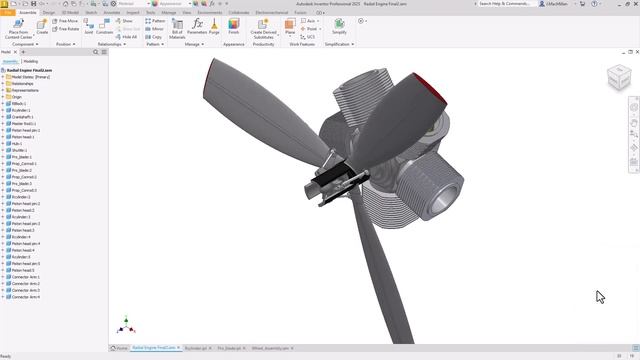The width and height of the screenshot is (640, 360).
Task: Select Shuttle:1 in the browser tree
Action: pyautogui.click(x=19, y=150)
